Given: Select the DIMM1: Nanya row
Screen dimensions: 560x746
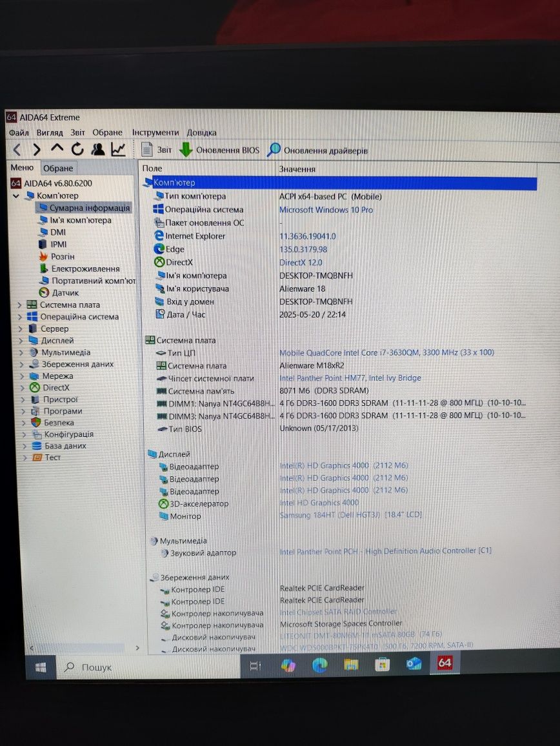Looking at the screenshot, I should pyautogui.click(x=341, y=403).
